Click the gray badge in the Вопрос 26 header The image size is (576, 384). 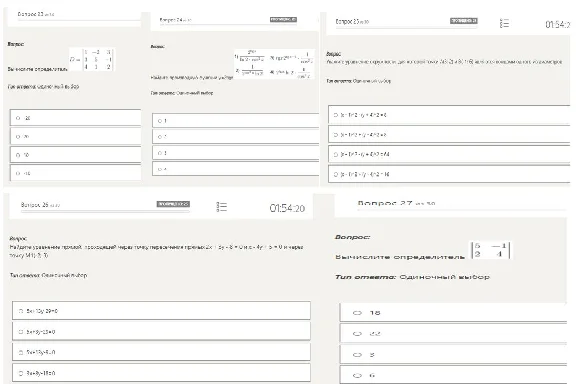coord(173,204)
